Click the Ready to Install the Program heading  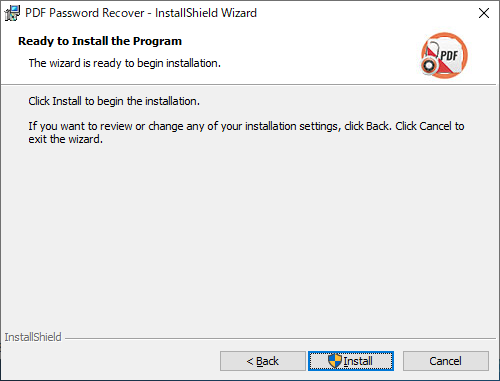[x=100, y=41]
